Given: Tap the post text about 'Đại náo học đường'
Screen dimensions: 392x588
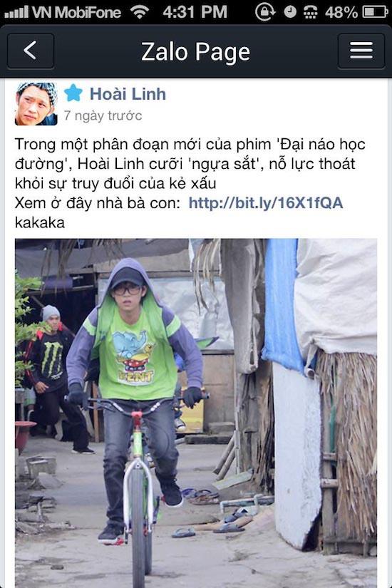Looking at the screenshot, I should pyautogui.click(x=190, y=164).
